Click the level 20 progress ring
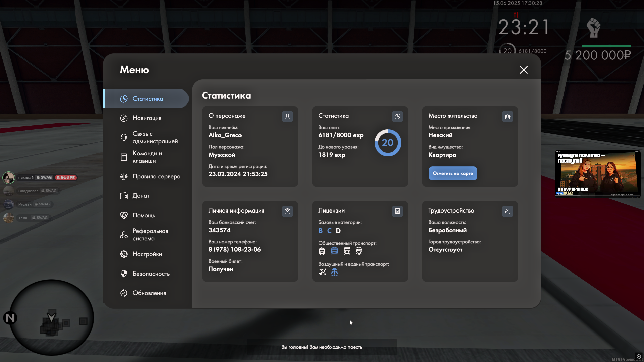Image resolution: width=644 pixels, height=362 pixels. click(388, 143)
